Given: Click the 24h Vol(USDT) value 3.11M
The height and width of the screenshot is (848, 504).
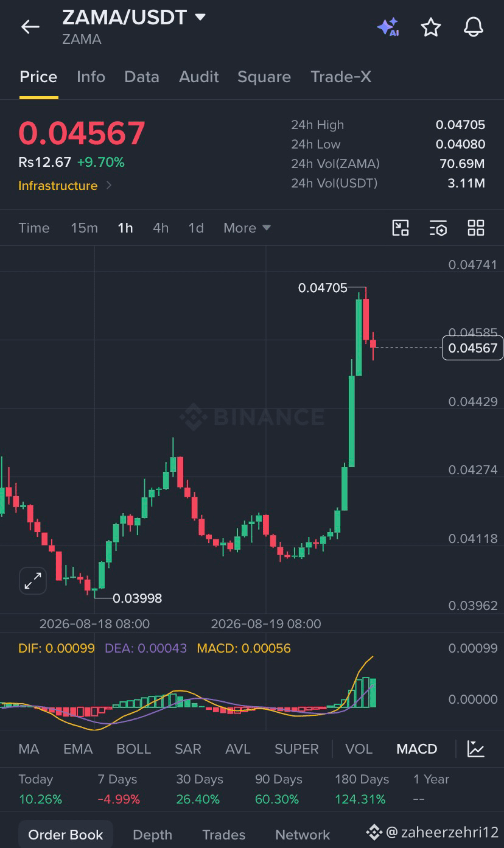Looking at the screenshot, I should click(466, 183).
